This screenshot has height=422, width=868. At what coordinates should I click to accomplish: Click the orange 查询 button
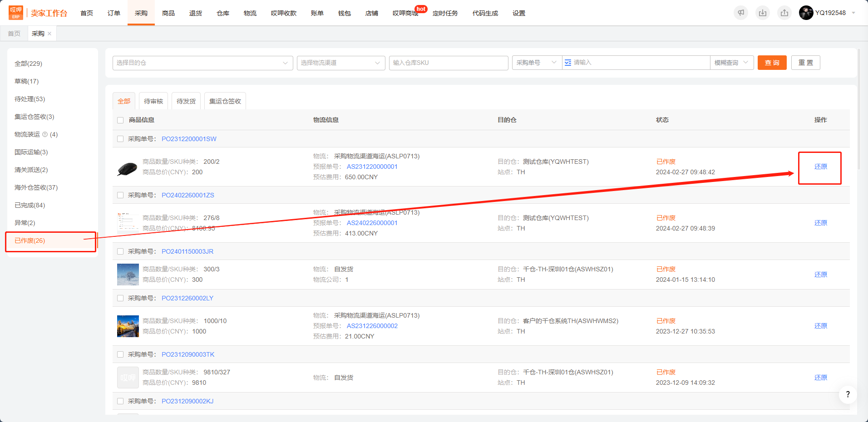[772, 63]
